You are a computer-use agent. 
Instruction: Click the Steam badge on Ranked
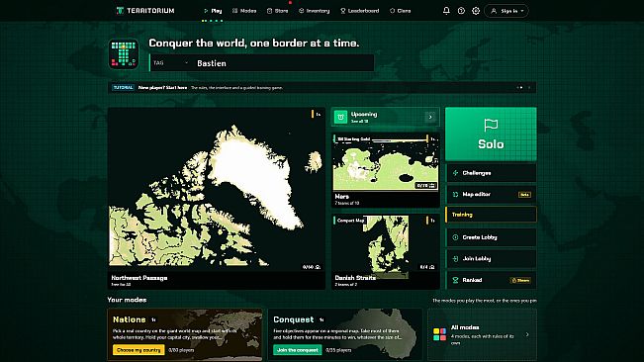pos(520,280)
